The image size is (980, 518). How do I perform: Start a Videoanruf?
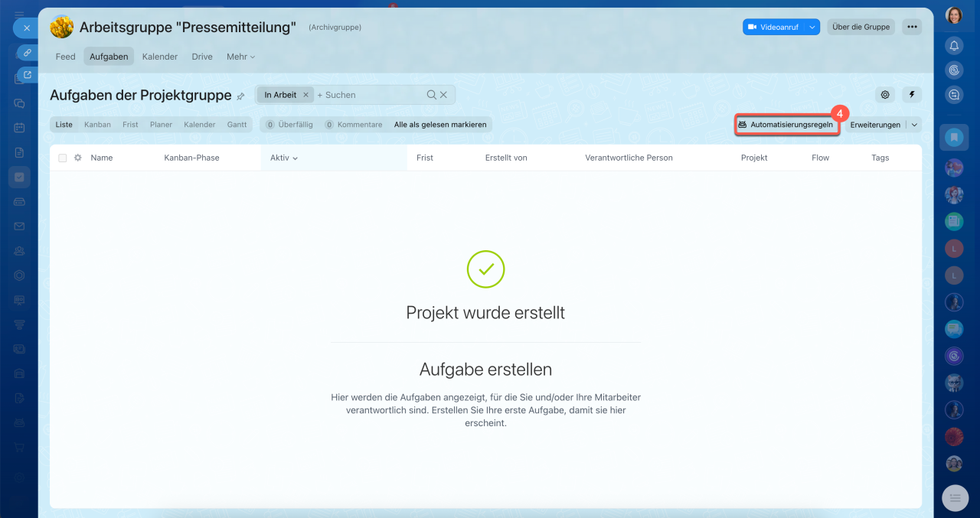click(773, 27)
